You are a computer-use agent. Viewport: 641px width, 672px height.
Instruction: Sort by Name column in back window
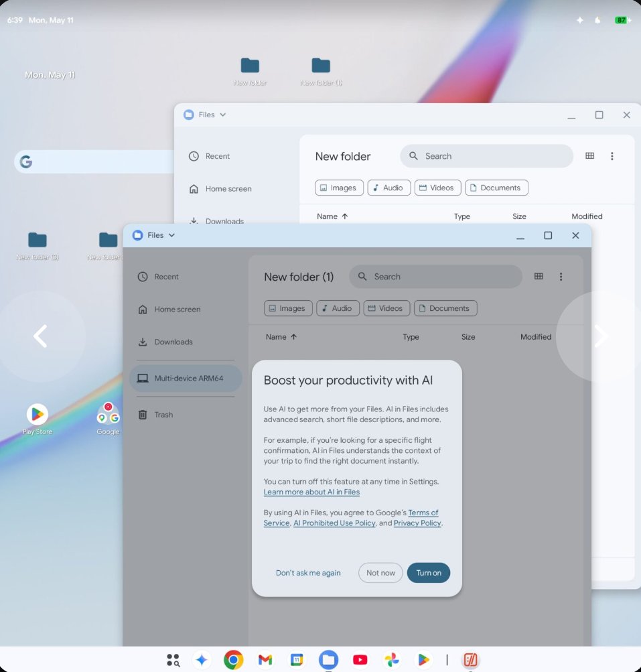332,216
